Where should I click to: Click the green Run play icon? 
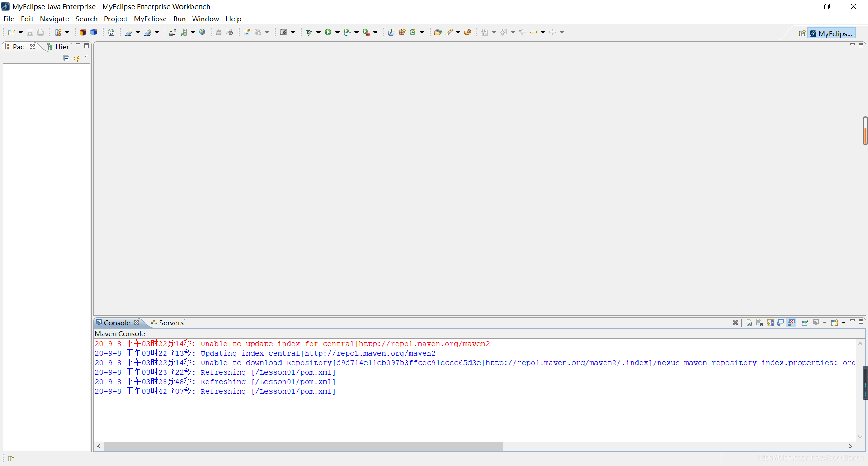(x=328, y=32)
